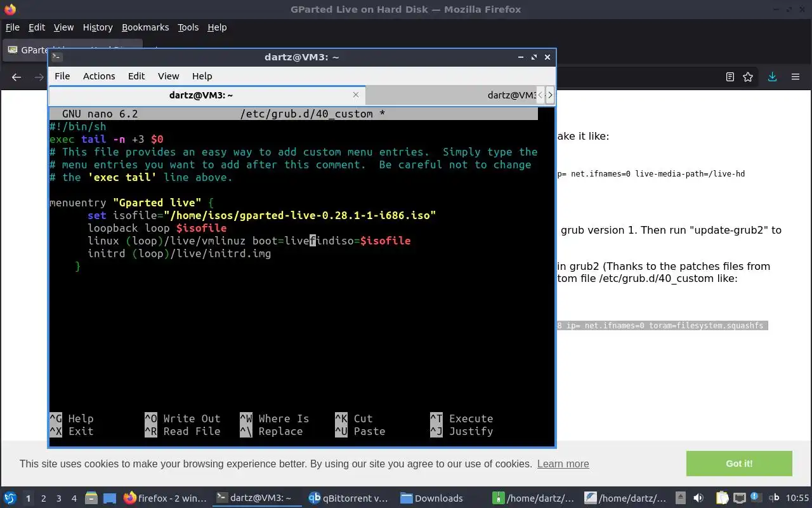This screenshot has width=812, height=508.
Task: Click the initrd (loop)/live/initrd.img line
Action: [x=180, y=253]
